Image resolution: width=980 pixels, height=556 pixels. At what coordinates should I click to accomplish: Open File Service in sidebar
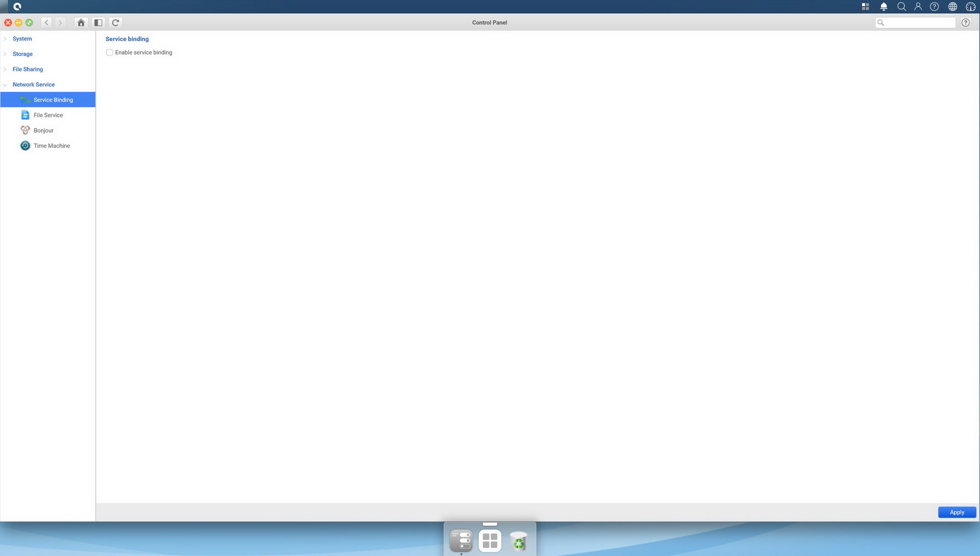point(48,115)
